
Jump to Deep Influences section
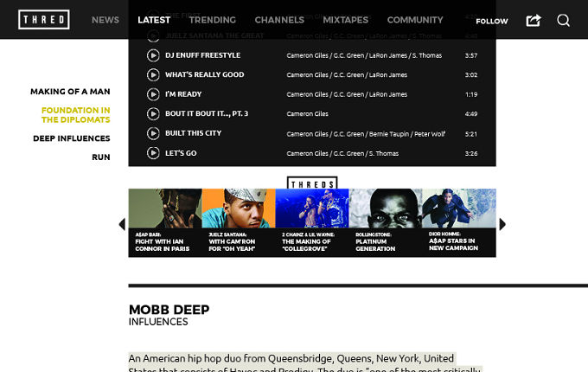[x=72, y=138]
